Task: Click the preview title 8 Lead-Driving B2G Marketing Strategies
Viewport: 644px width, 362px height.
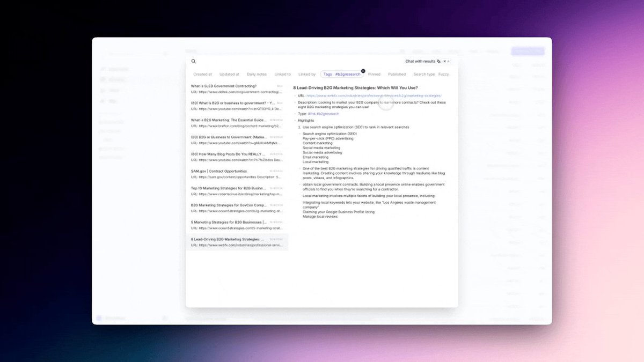Action: [x=355, y=87]
